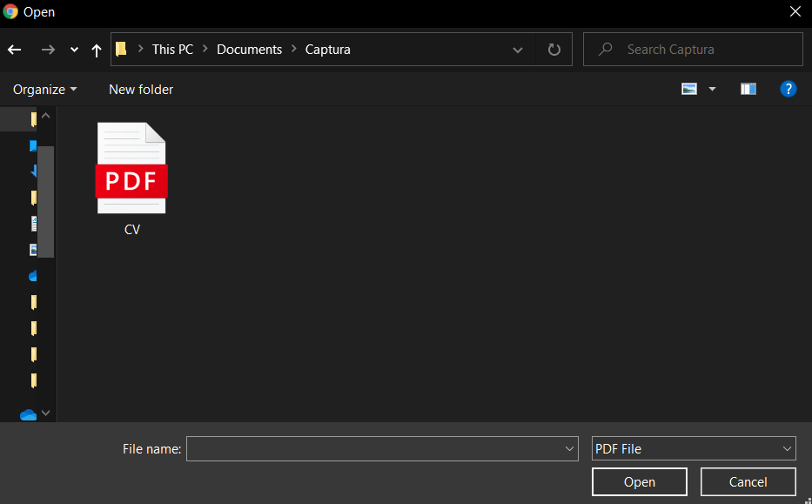The height and width of the screenshot is (504, 812).
Task: Click the Search Captura field
Action: [x=693, y=50]
